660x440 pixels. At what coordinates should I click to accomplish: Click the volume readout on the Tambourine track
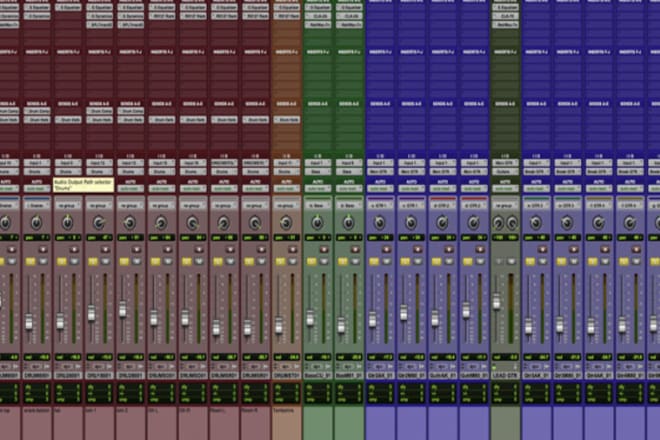click(286, 357)
